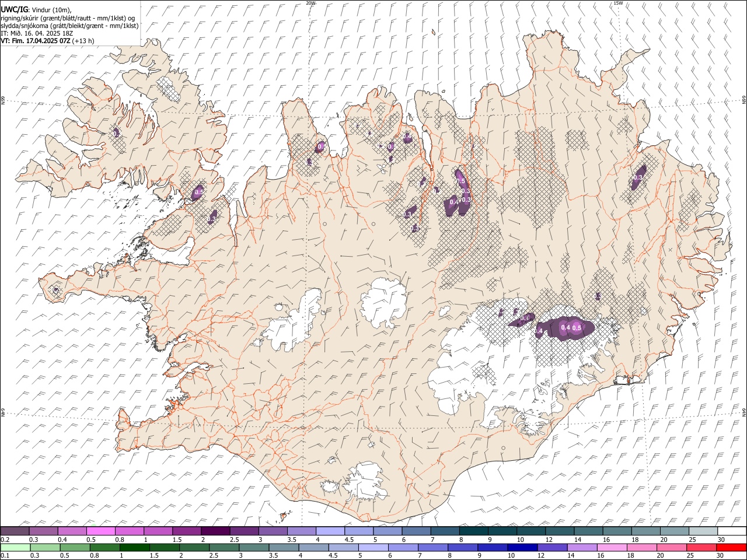This screenshot has height=560, width=747.
Task: Pick the deep blue rain swatch 10–12
Action: pos(522,548)
